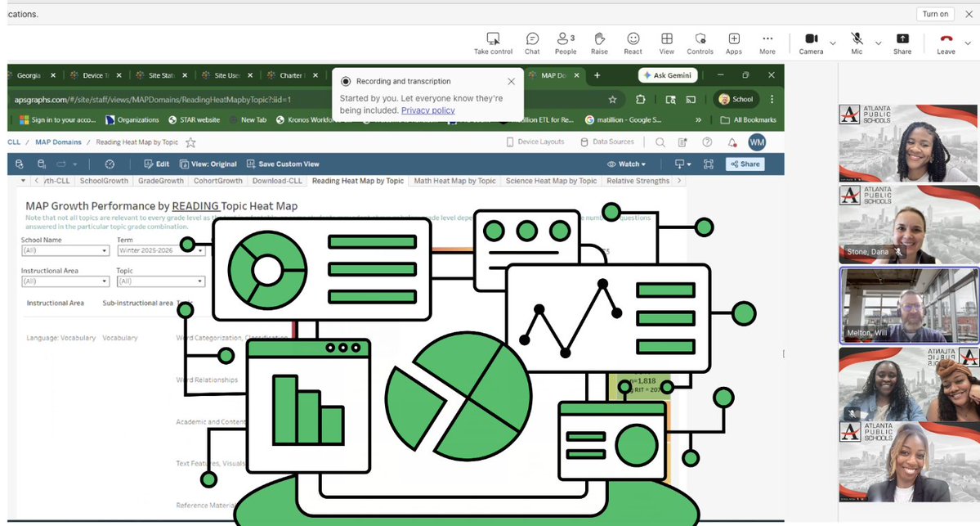The width and height of the screenshot is (980, 526).
Task: Open the All Bookmarks folder
Action: [749, 119]
